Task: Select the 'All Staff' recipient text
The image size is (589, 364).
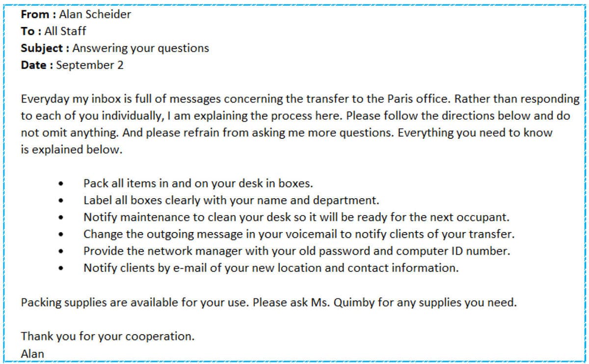Action: [x=65, y=31]
